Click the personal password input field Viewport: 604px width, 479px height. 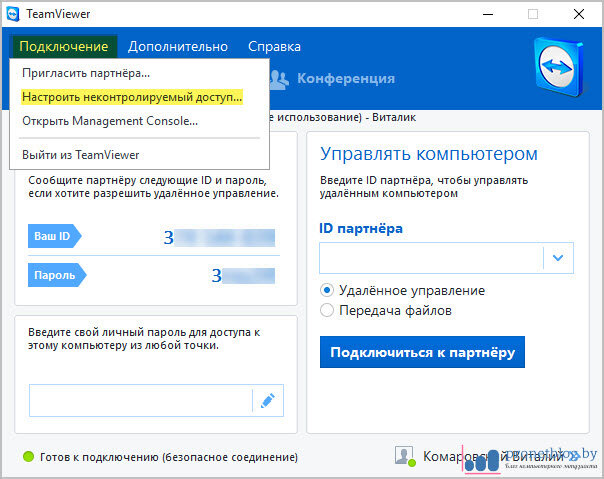[141, 400]
